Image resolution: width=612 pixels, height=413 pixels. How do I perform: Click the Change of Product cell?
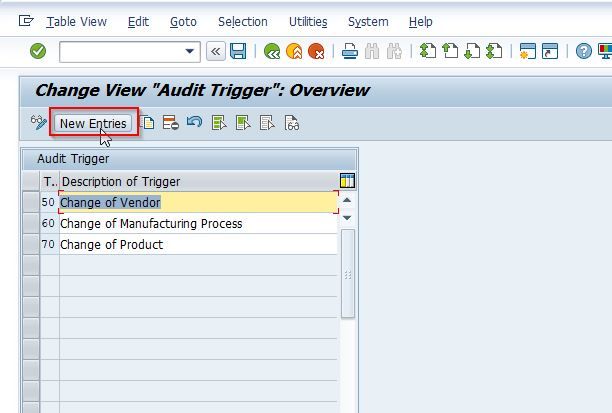coord(198,244)
